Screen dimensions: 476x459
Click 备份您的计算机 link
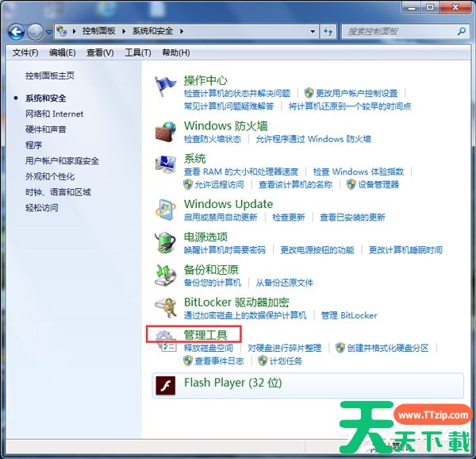(x=213, y=283)
